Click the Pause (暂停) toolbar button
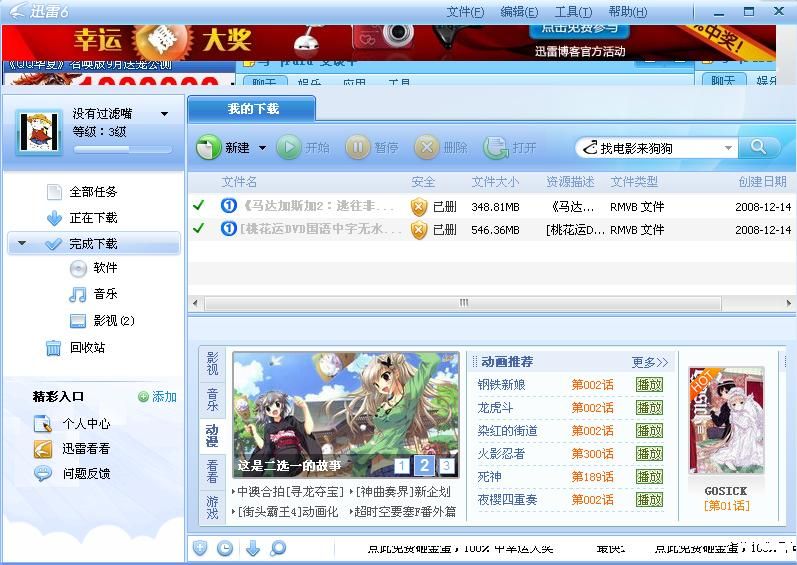The width and height of the screenshot is (797, 565). (x=372, y=147)
